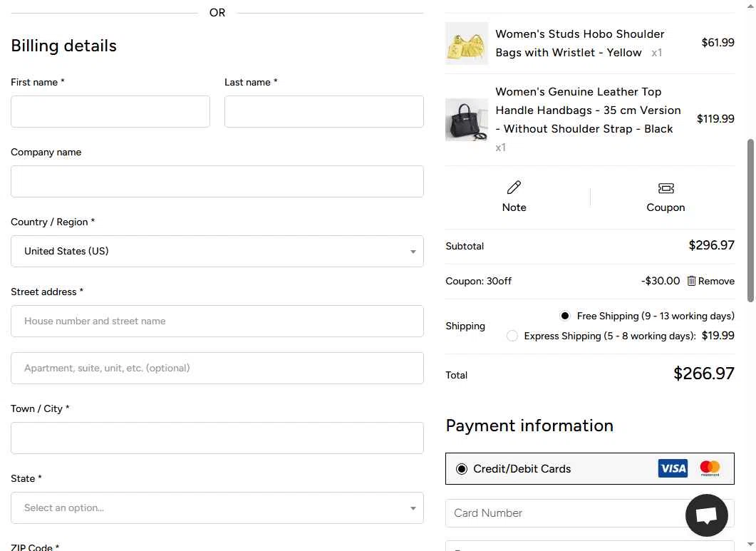Screen dimensions: 756x551
Task: Click the page vertical scrollbar thumb
Action: (750, 221)
